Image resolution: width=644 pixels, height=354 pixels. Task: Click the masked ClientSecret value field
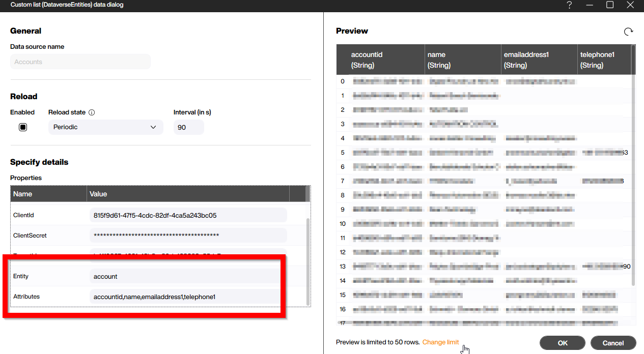(188, 235)
